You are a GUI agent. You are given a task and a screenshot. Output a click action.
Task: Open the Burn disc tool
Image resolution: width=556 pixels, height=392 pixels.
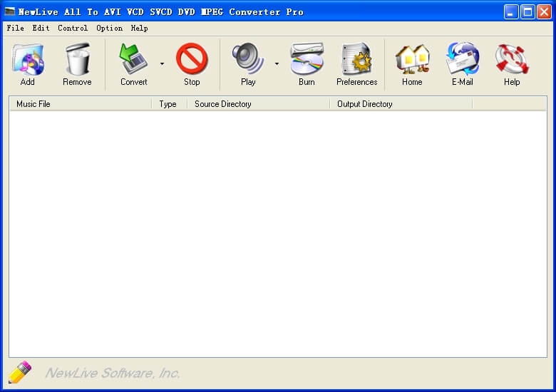click(307, 61)
